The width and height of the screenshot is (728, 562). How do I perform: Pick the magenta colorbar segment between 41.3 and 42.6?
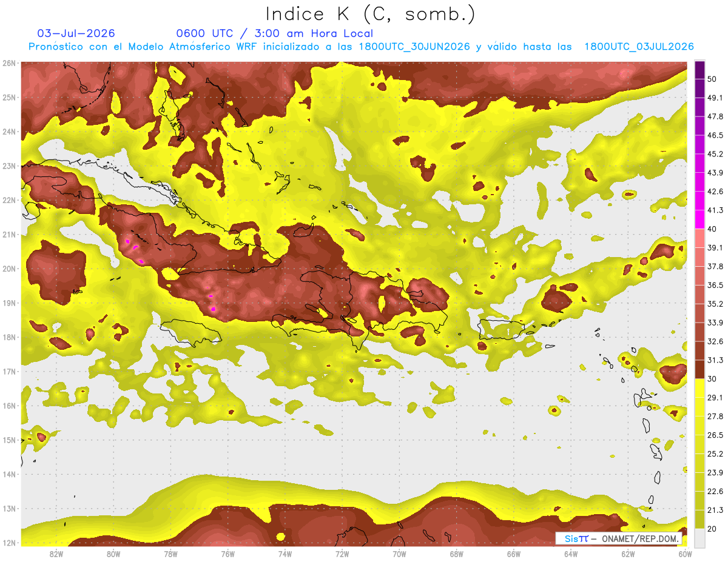click(699, 201)
